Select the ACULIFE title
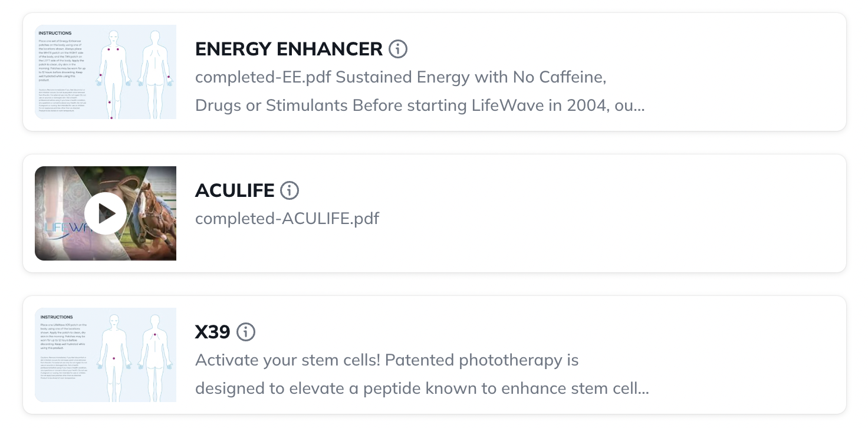Image resolution: width=868 pixels, height=428 pixels. pos(235,190)
